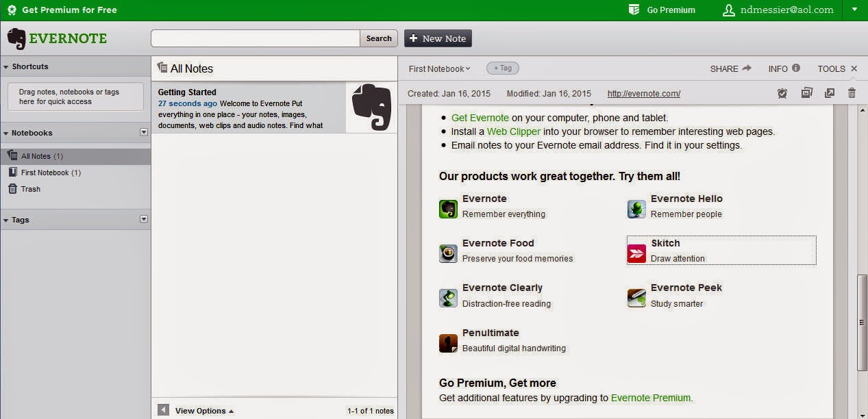Open Trash in the sidebar
This screenshot has height=419, width=868.
point(75,189)
